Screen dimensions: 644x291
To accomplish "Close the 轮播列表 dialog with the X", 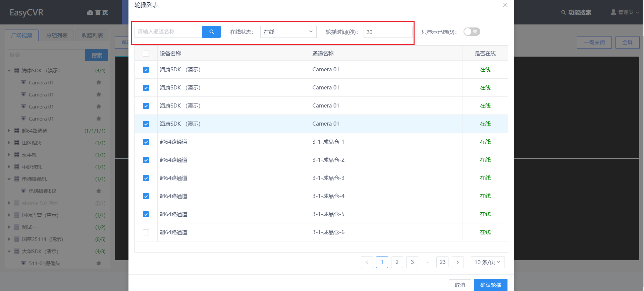I will click(x=505, y=5).
